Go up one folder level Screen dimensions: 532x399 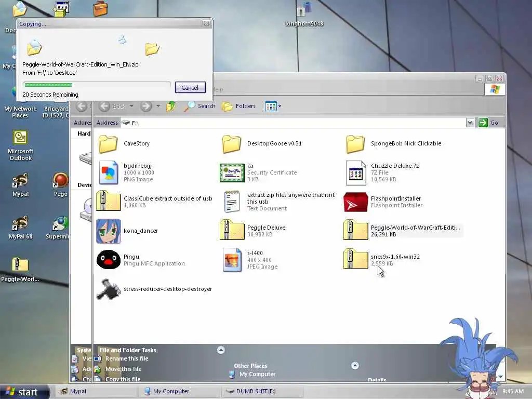click(x=171, y=106)
